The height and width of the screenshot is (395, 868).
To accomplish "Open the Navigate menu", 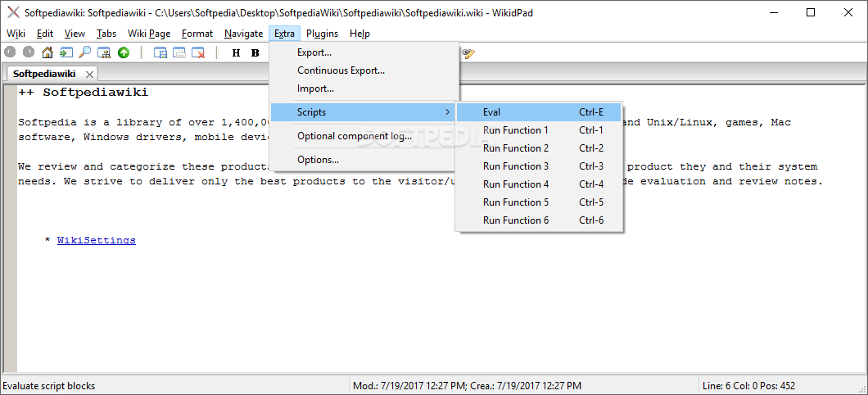I will 243,34.
